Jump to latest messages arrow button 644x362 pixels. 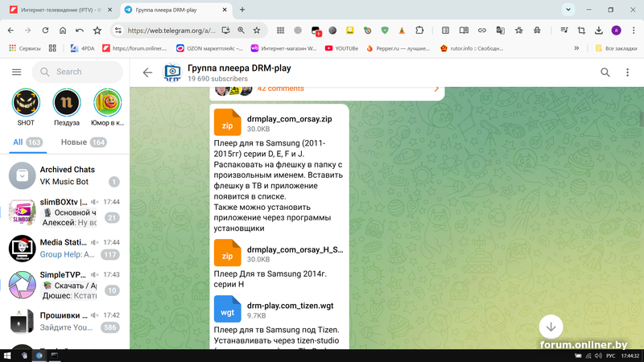click(551, 327)
